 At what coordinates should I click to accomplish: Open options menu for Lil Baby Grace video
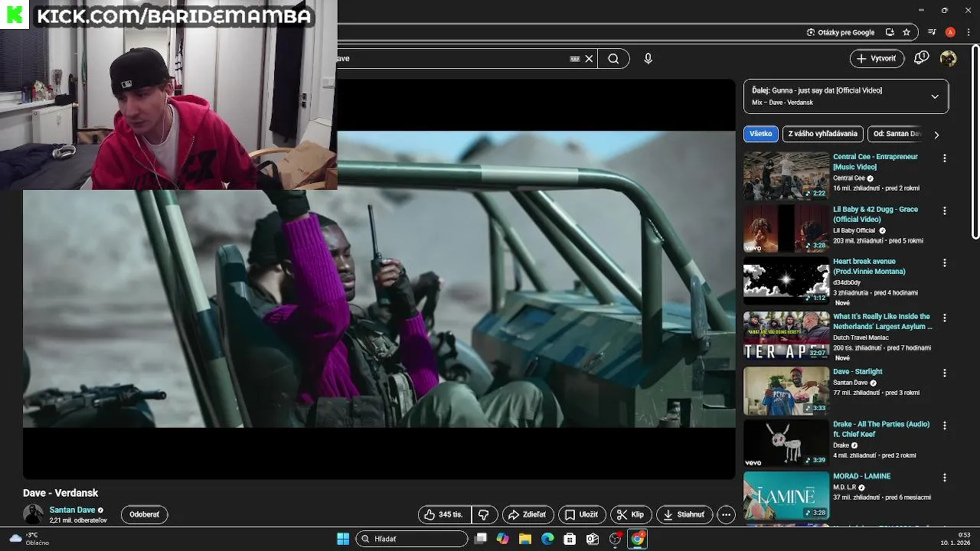click(944, 210)
